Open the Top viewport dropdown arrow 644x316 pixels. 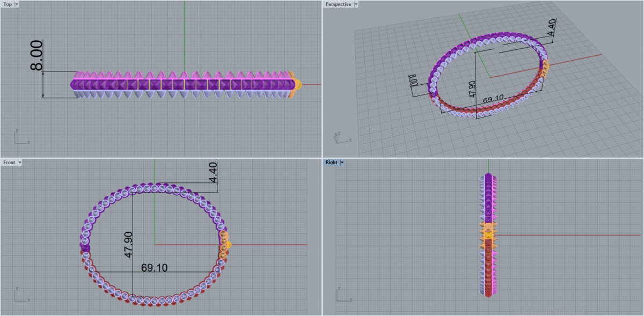[17, 4]
